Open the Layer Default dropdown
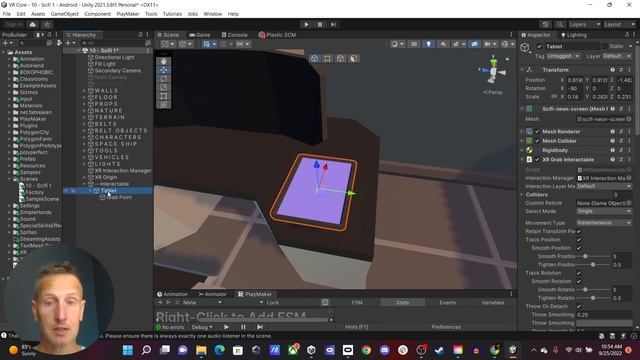 point(617,56)
